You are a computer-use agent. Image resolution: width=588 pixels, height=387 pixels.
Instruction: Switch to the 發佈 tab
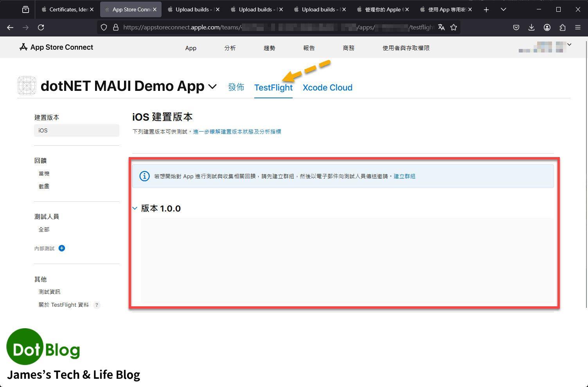236,87
